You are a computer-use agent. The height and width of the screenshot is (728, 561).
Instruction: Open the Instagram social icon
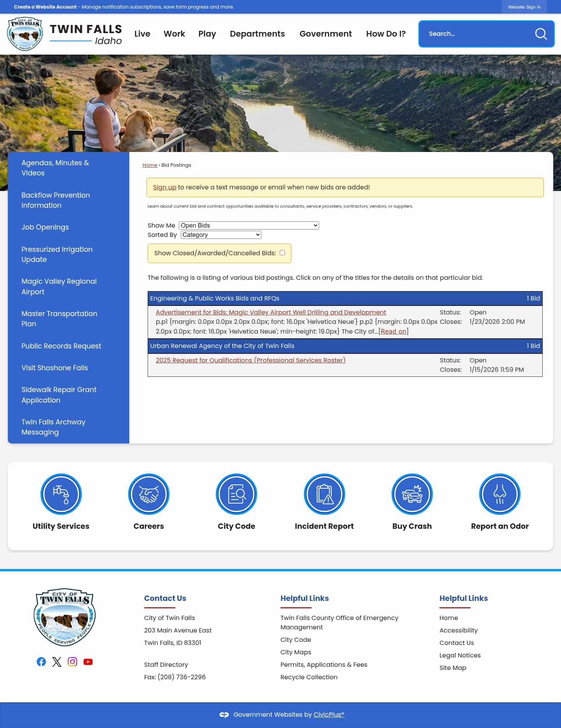72,662
